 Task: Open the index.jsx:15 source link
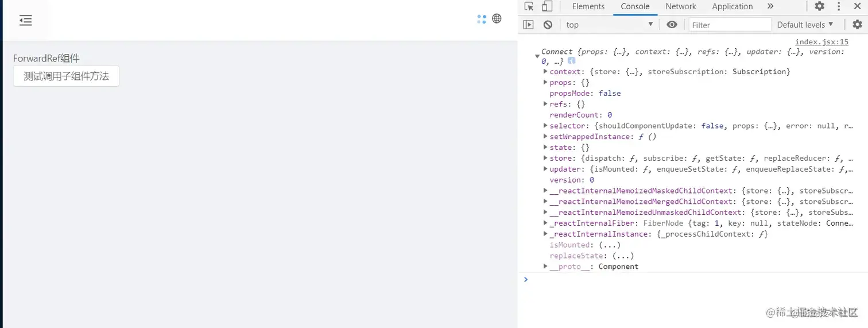(821, 42)
